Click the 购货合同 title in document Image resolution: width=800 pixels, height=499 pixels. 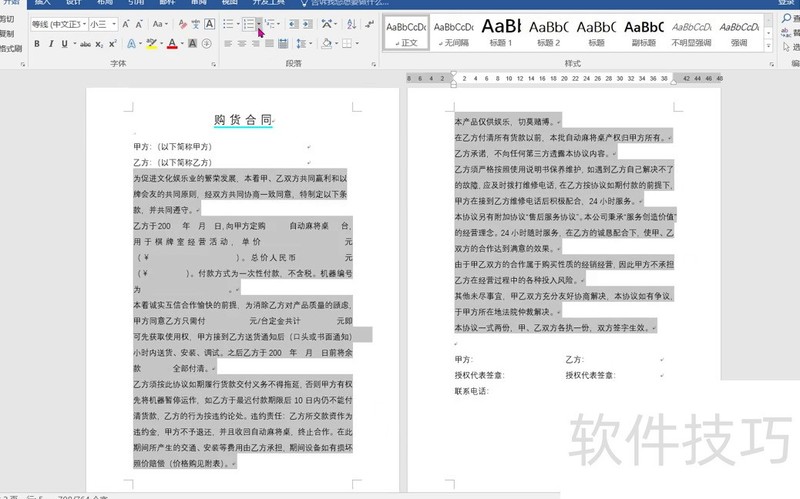point(243,120)
